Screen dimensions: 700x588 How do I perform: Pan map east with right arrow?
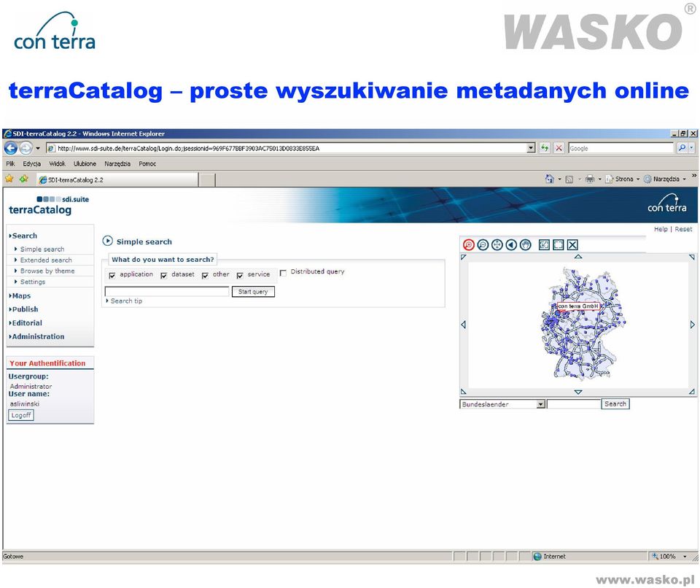(693, 325)
